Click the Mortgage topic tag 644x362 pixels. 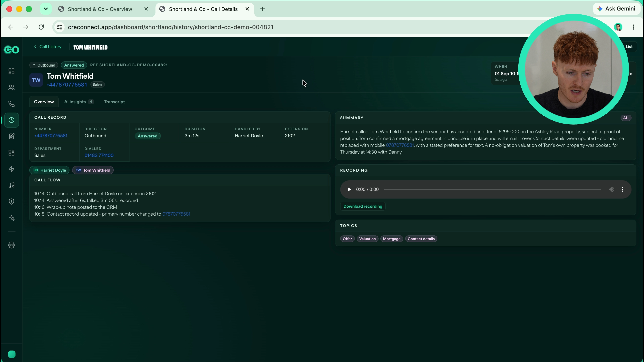(x=391, y=239)
